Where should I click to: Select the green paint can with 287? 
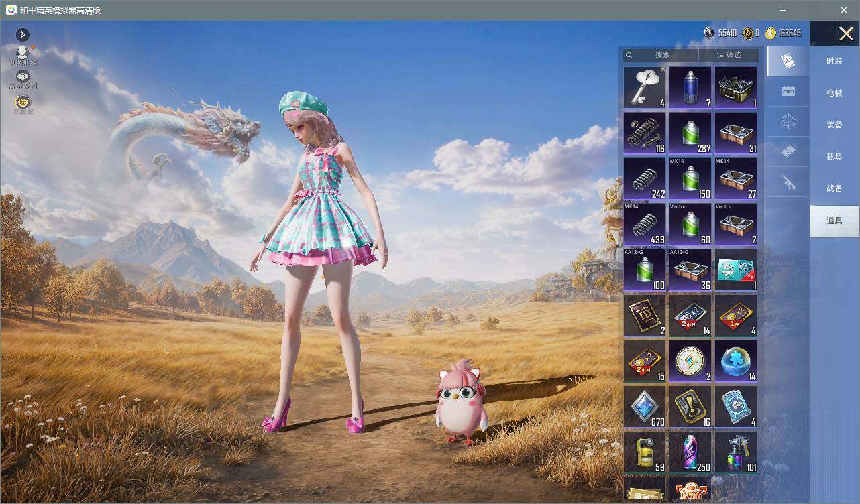point(690,133)
